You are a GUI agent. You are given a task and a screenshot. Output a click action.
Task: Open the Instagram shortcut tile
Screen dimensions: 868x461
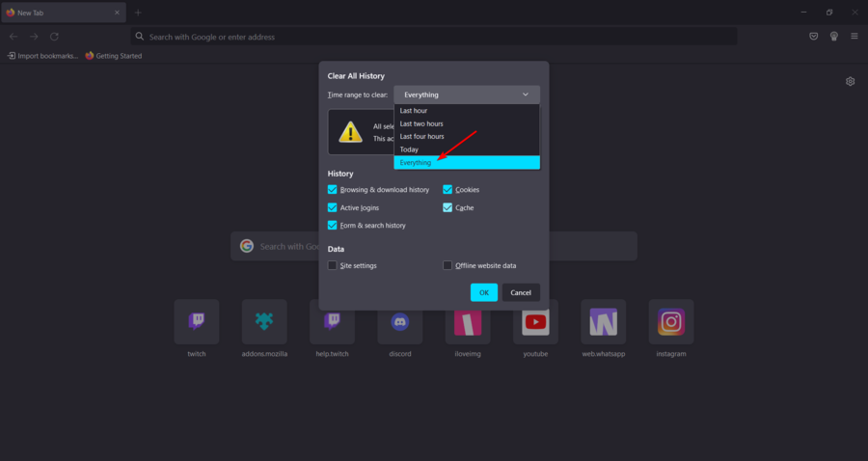coord(671,322)
